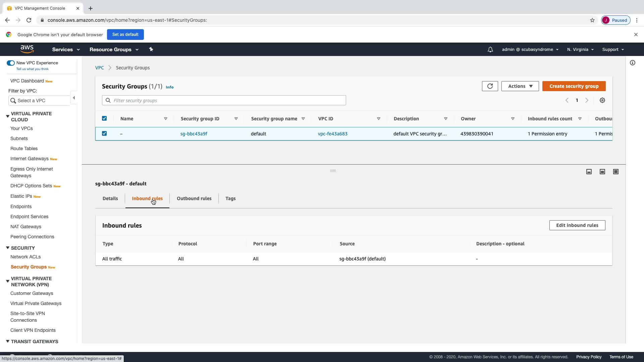This screenshot has width=644, height=362.
Task: Collapse the left sidebar arrow
Action: click(x=74, y=98)
